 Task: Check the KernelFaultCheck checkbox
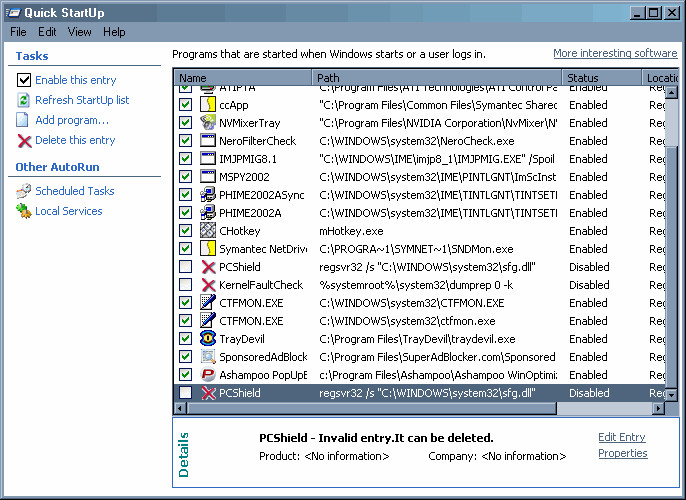coord(186,285)
